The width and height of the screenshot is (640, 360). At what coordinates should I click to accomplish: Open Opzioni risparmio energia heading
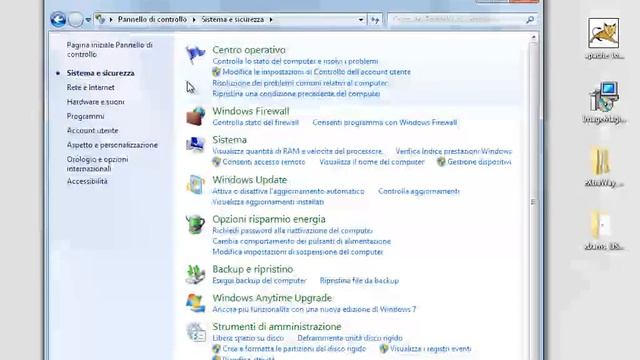point(269,219)
